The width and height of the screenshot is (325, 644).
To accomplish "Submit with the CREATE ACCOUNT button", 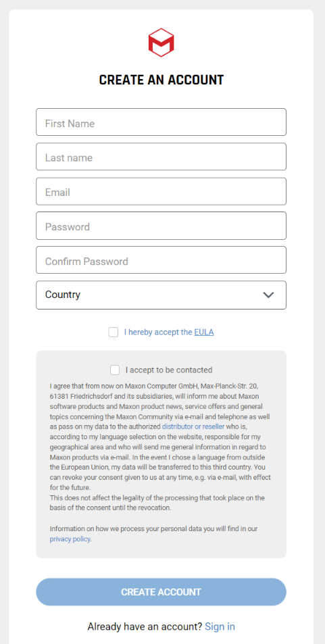I will (x=161, y=592).
